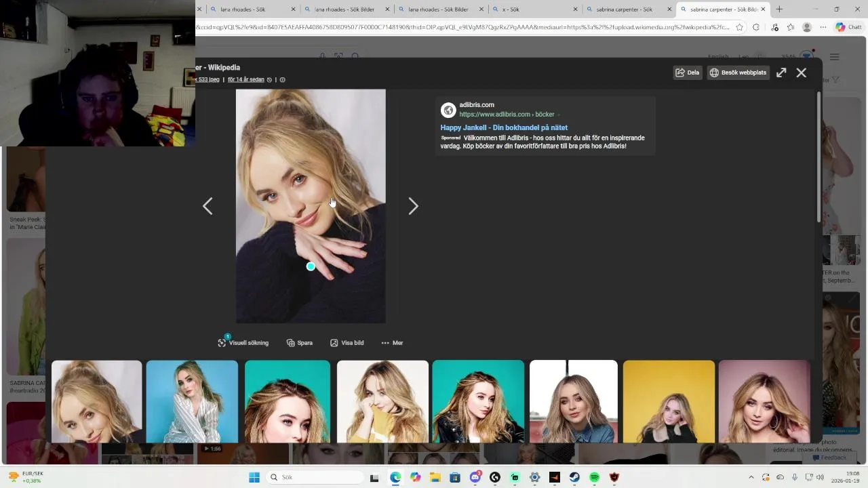Click the browser address bar URL
Image resolution: width=868 pixels, height=488 pixels.
pyautogui.click(x=462, y=28)
